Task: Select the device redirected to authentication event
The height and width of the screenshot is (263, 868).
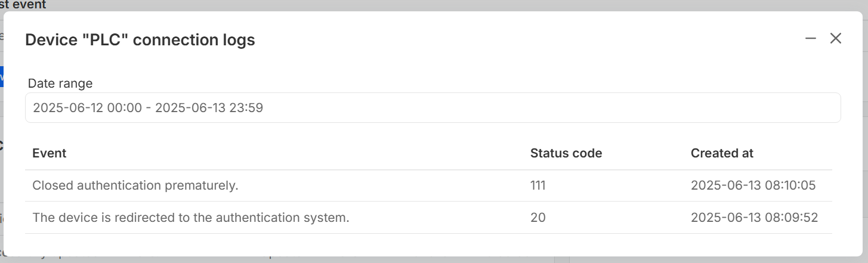Action: click(190, 218)
